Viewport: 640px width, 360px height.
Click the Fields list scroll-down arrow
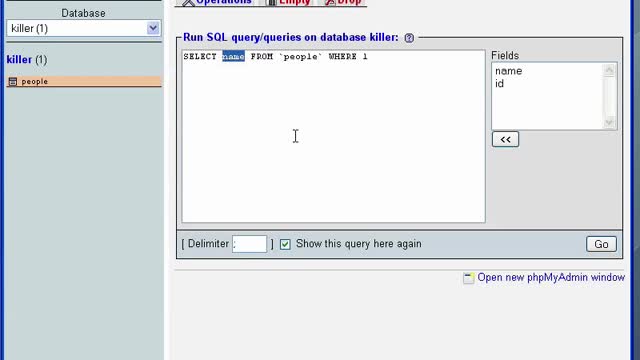[609, 122]
